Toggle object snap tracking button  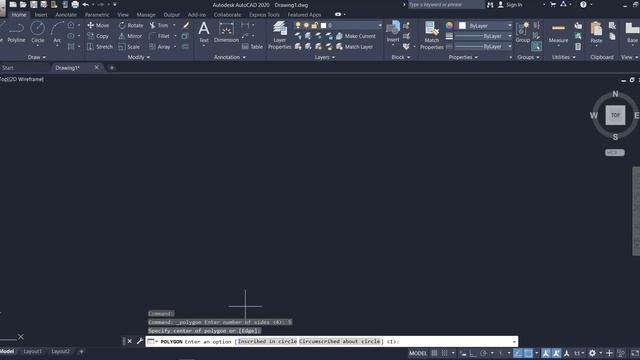click(518, 353)
